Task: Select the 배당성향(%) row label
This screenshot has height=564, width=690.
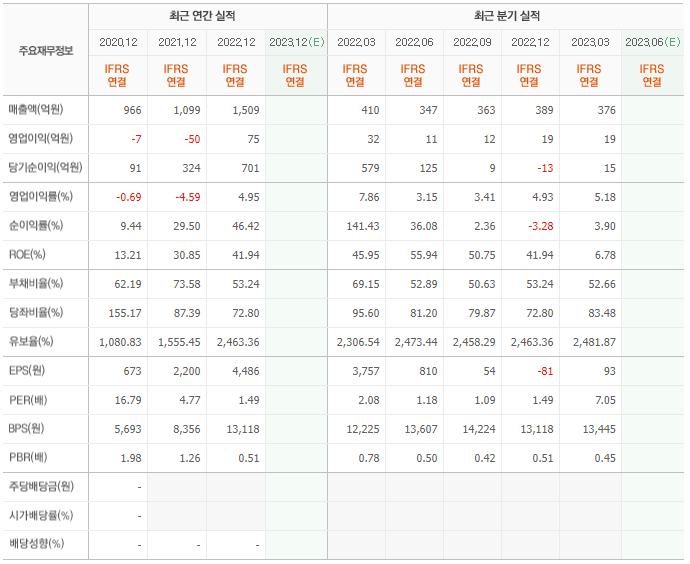Action: [x=37, y=544]
